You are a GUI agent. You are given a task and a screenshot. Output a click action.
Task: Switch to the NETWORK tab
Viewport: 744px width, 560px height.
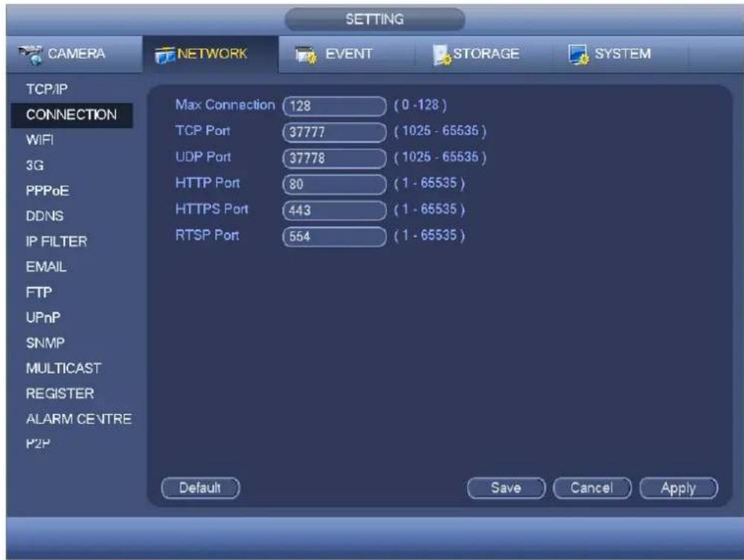pyautogui.click(x=211, y=54)
